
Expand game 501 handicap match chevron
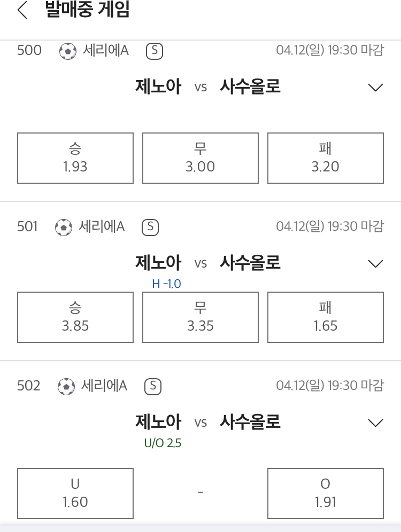pos(375,264)
